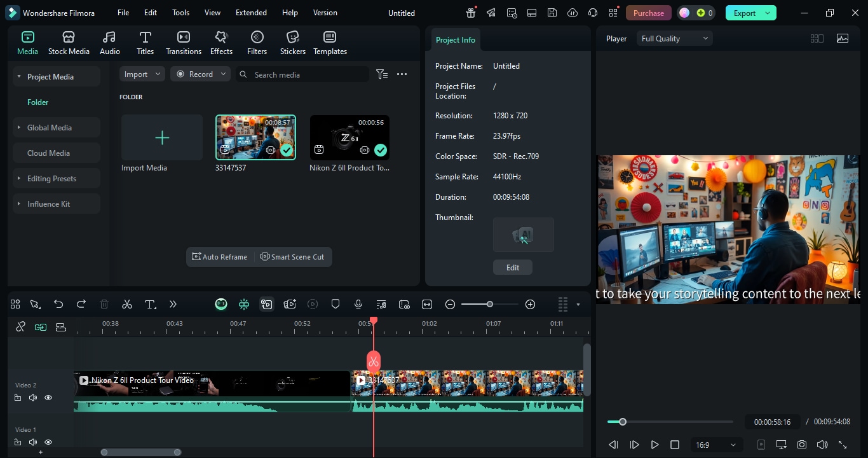This screenshot has width=868, height=458.
Task: Click the timeline zoom slider handle
Action: [490, 305]
